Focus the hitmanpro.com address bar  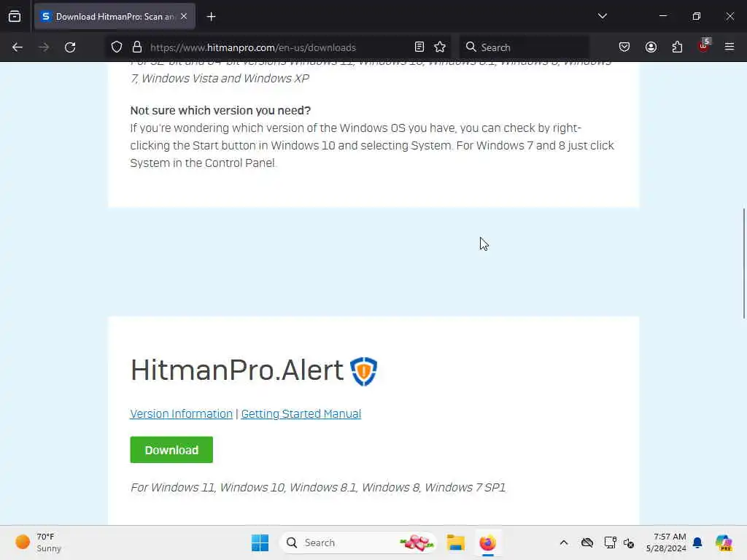tap(278, 47)
